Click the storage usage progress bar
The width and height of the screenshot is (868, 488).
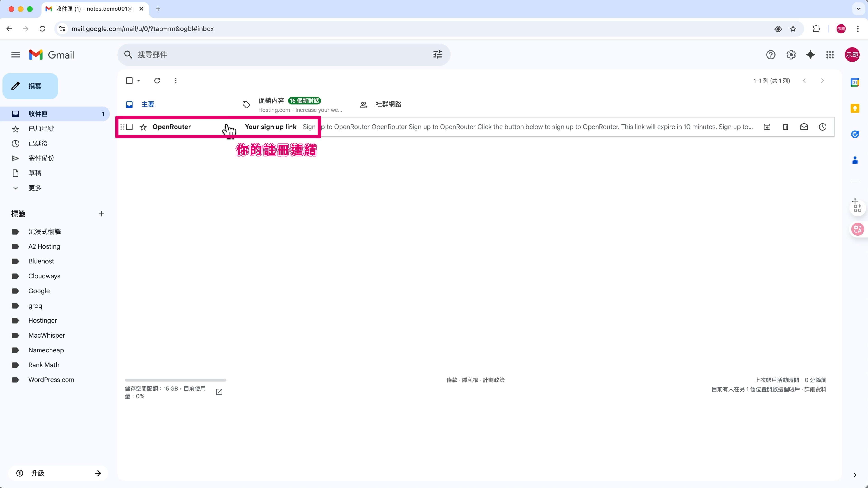[x=176, y=380]
